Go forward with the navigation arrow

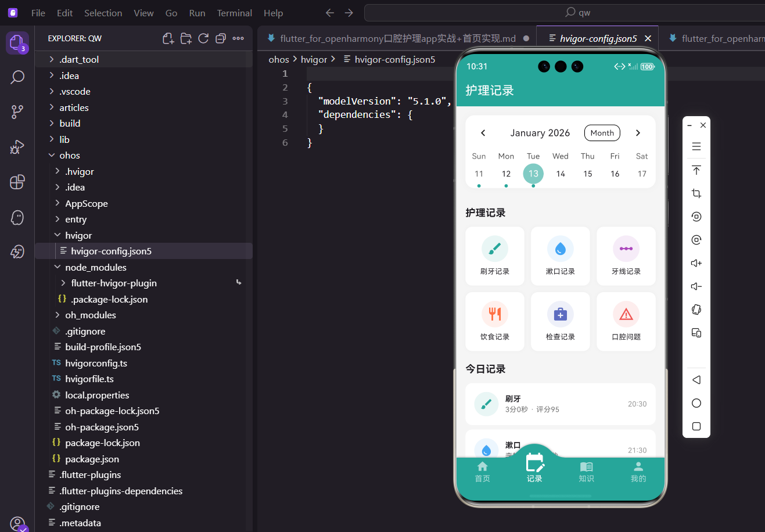(349, 12)
